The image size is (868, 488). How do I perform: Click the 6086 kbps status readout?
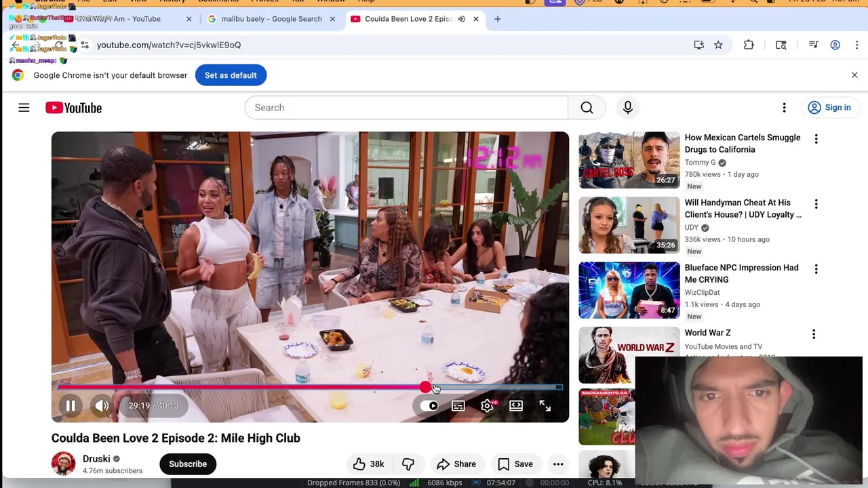pyautogui.click(x=445, y=483)
